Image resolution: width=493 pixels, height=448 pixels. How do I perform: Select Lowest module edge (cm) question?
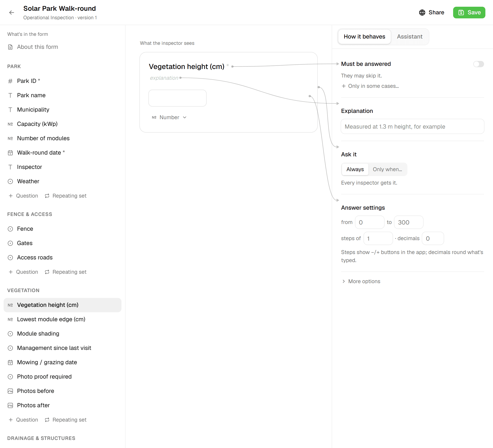[62, 319]
